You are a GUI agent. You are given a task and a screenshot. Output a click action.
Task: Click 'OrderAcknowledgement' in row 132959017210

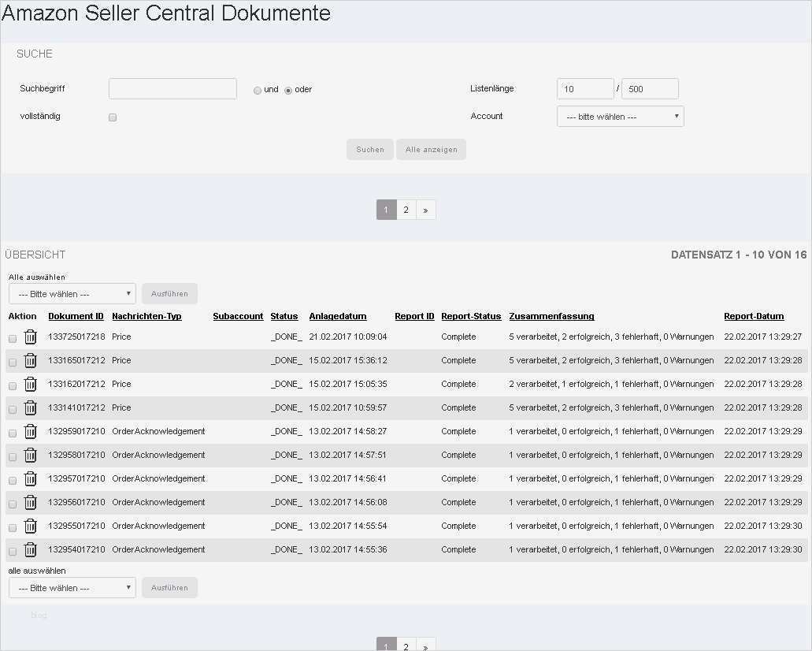click(158, 431)
